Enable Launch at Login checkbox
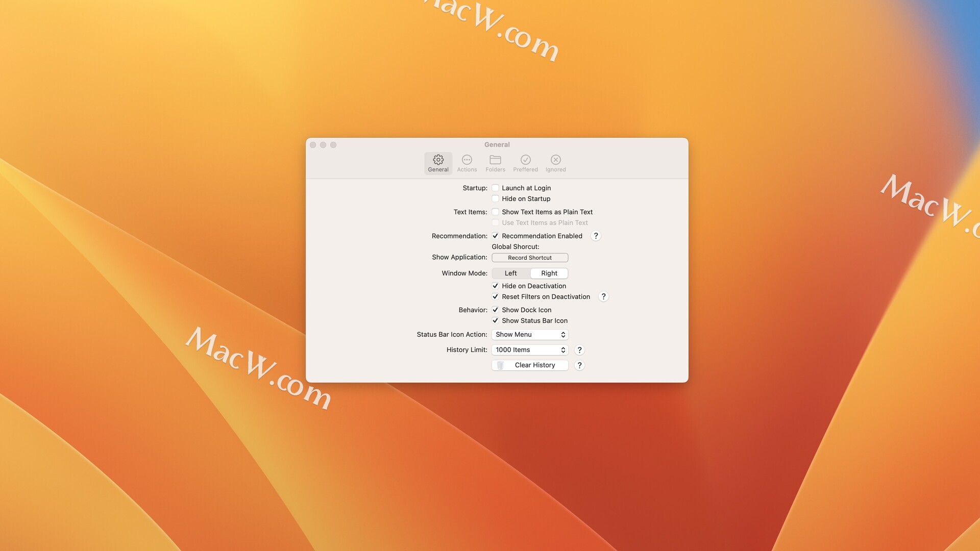 495,188
